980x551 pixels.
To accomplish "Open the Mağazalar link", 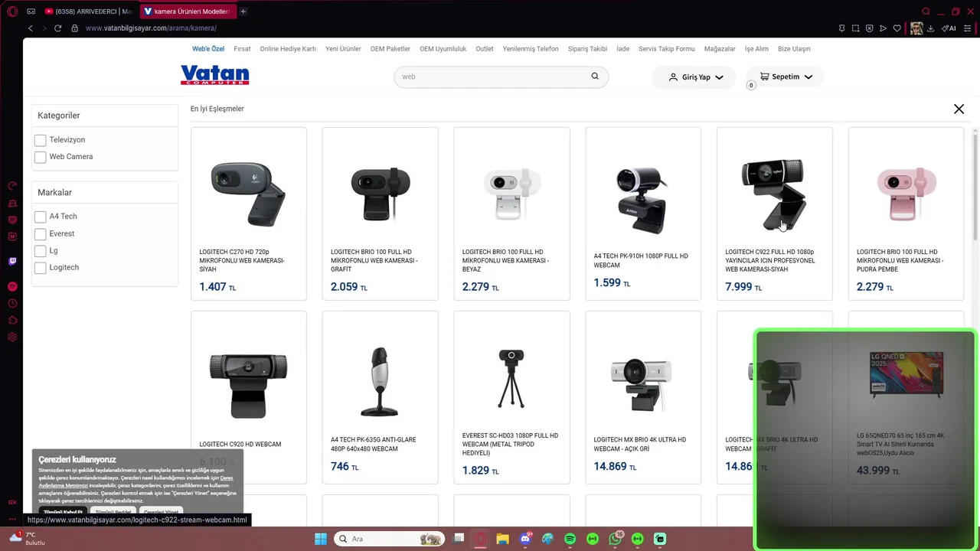I will [720, 49].
